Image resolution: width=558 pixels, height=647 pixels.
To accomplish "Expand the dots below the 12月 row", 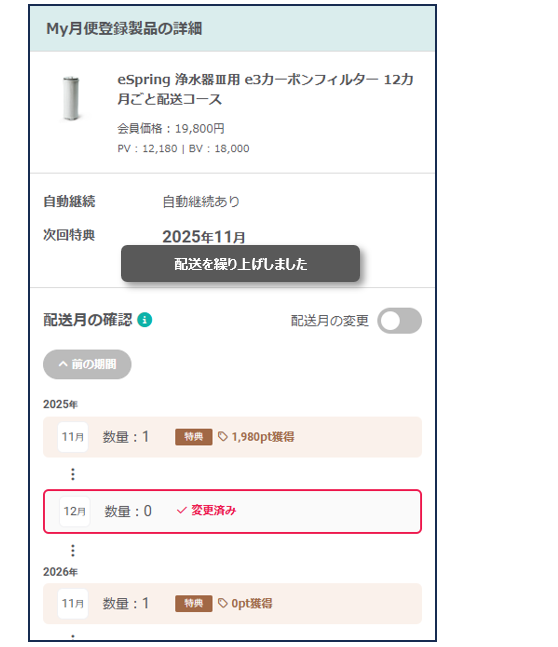I will (x=73, y=550).
